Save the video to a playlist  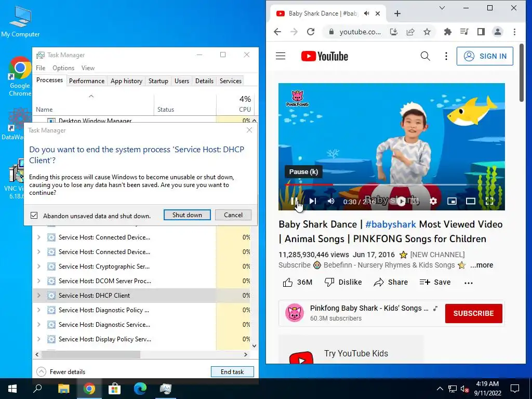point(435,282)
